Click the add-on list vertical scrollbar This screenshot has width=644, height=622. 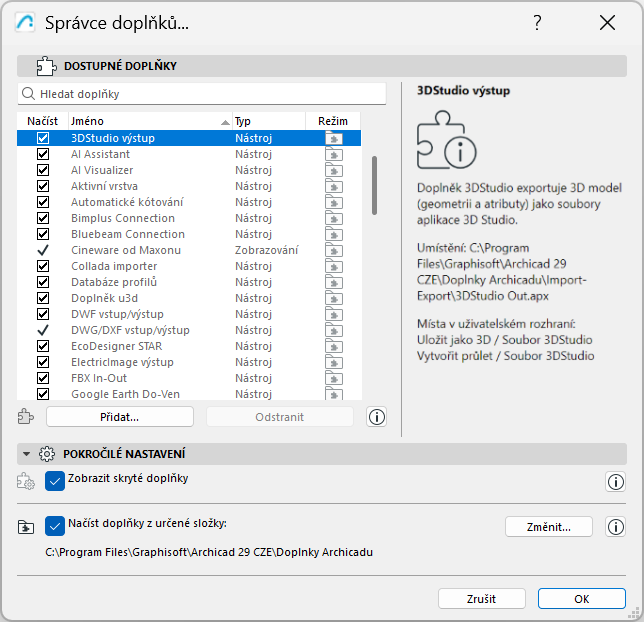[374, 184]
